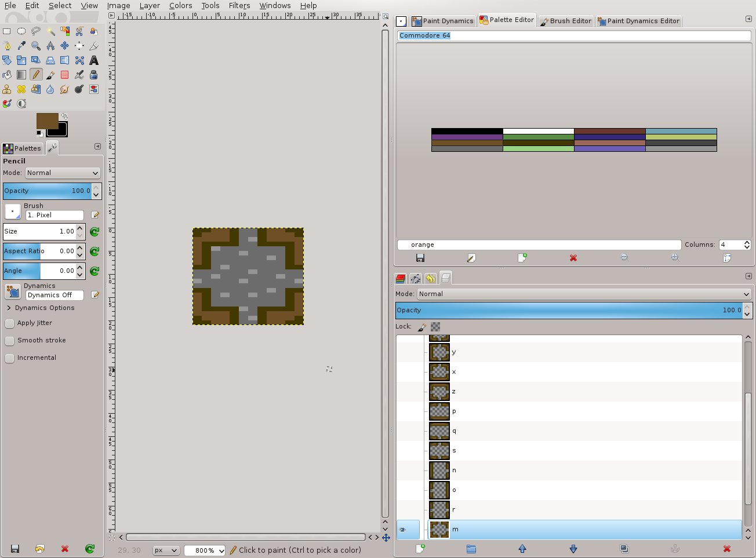756x558 pixels.
Task: Open the Layers dock tab menu arrow
Action: coord(748,276)
